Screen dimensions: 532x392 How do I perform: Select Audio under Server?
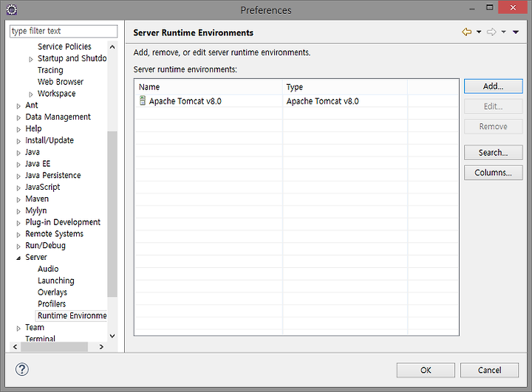pyautogui.click(x=48, y=269)
